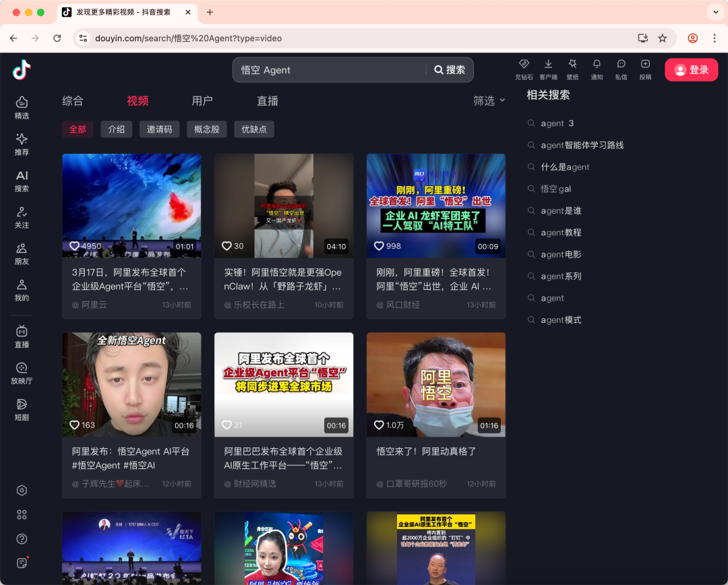Image resolution: width=728 pixels, height=585 pixels.
Task: Open the 短剧 sidebar icon
Action: pos(21,410)
